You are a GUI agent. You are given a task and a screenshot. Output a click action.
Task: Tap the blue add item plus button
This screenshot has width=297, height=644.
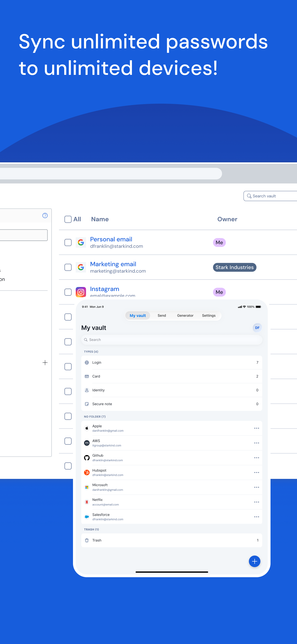click(254, 561)
